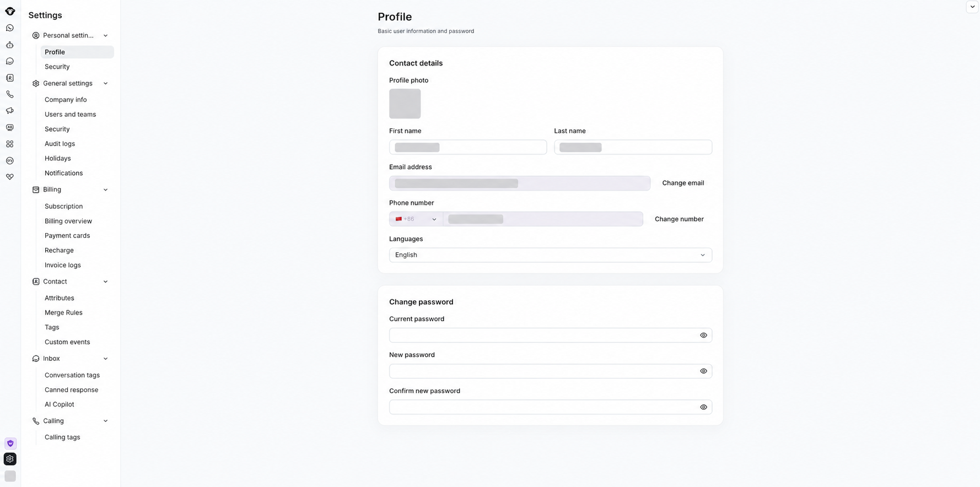
Task: Open Merge Rules under Contact
Action: coord(63,313)
